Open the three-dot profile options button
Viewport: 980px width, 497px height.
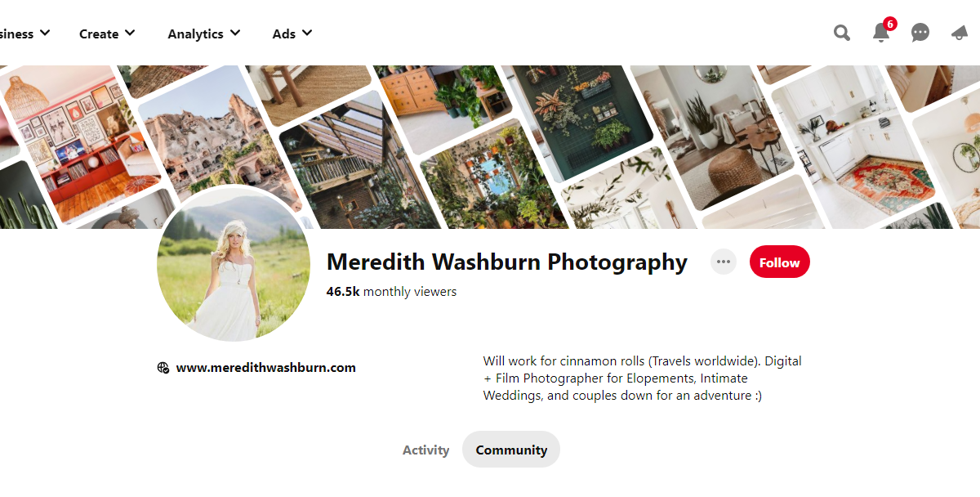723,262
